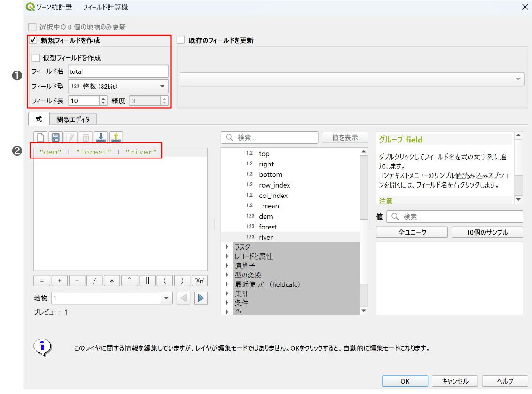The height and width of the screenshot is (394, 532).
Task: Select the dem field in the list
Action: coord(266,216)
